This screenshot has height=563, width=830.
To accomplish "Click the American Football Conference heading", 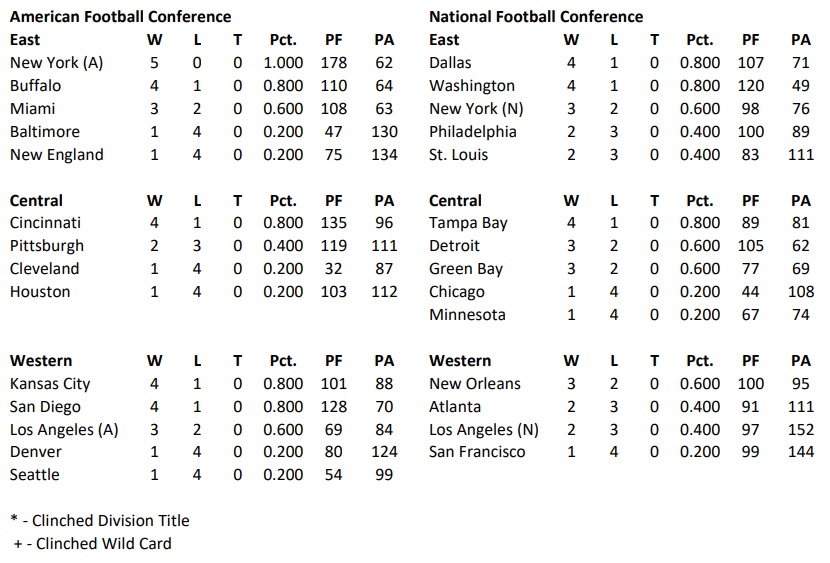I will pyautogui.click(x=120, y=17).
